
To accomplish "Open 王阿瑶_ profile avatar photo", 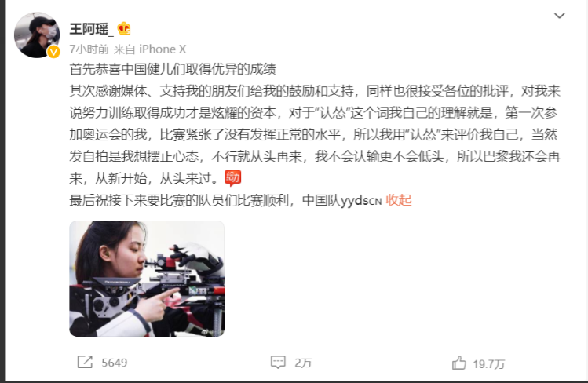I will pos(37,35).
